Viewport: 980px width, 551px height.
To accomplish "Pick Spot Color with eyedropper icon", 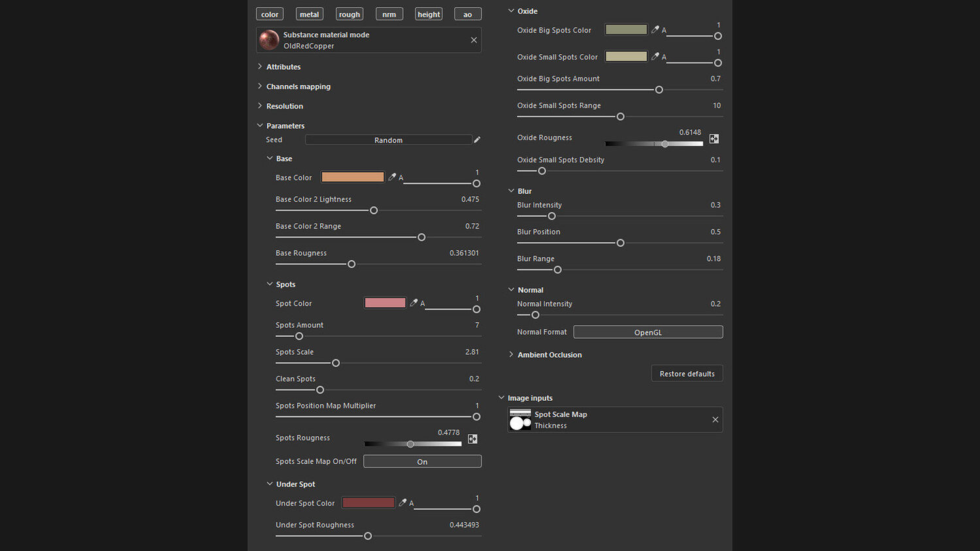I will 414,303.
